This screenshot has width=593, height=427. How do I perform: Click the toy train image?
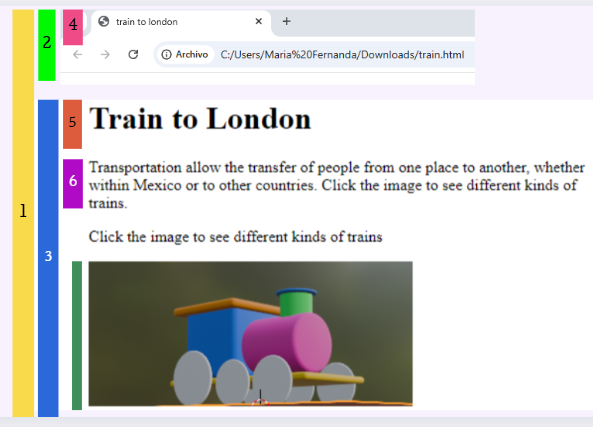250,334
